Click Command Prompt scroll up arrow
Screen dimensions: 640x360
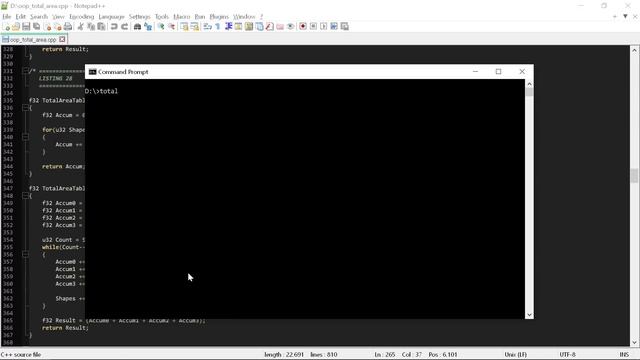pyautogui.click(x=529, y=84)
